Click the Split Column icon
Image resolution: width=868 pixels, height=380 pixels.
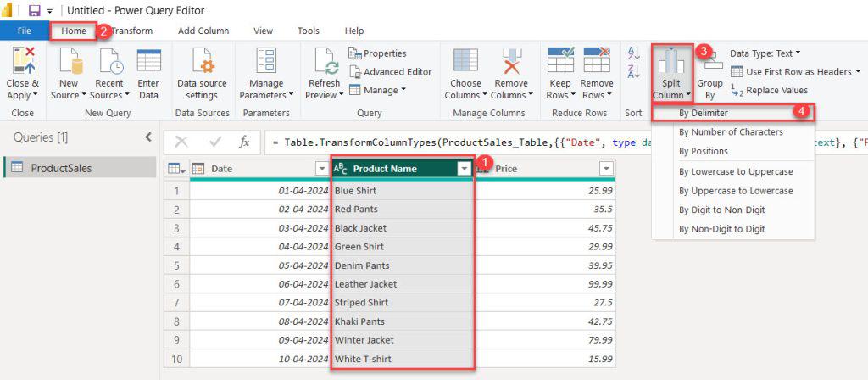pos(671,61)
